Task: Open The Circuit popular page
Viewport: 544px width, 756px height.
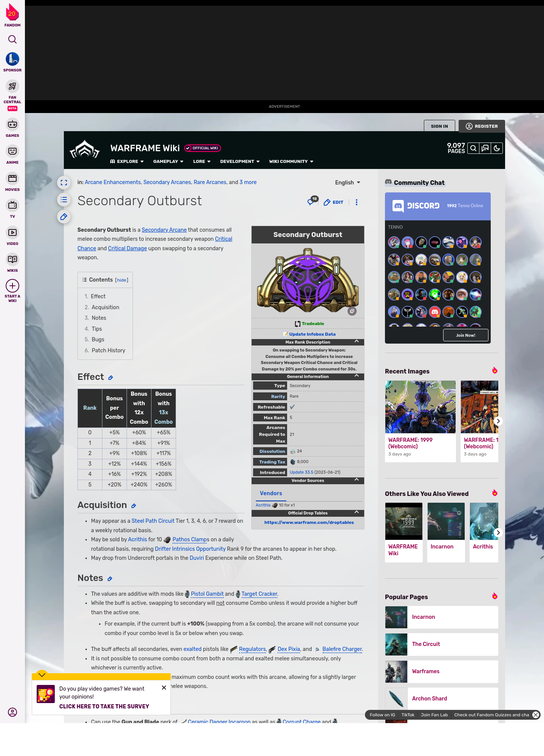Action: pyautogui.click(x=442, y=644)
